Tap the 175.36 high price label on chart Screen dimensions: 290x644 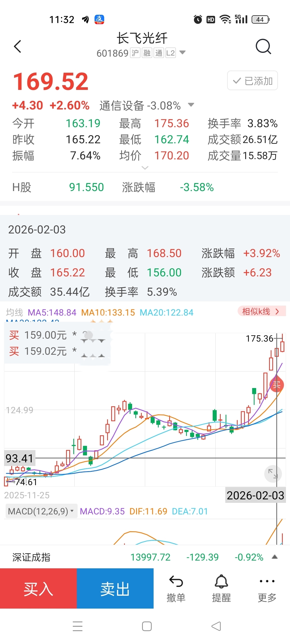pos(259,339)
